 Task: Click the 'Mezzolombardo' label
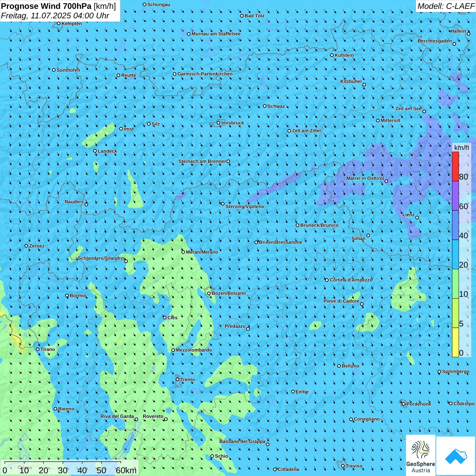click(194, 350)
